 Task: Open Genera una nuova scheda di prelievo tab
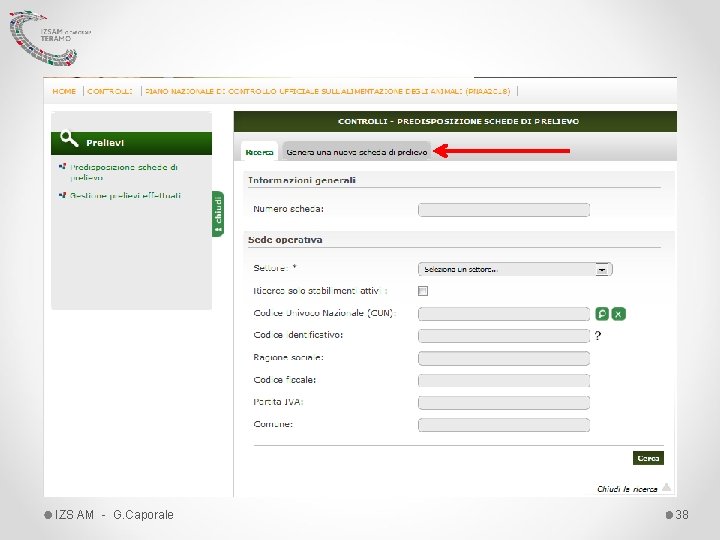point(356,152)
